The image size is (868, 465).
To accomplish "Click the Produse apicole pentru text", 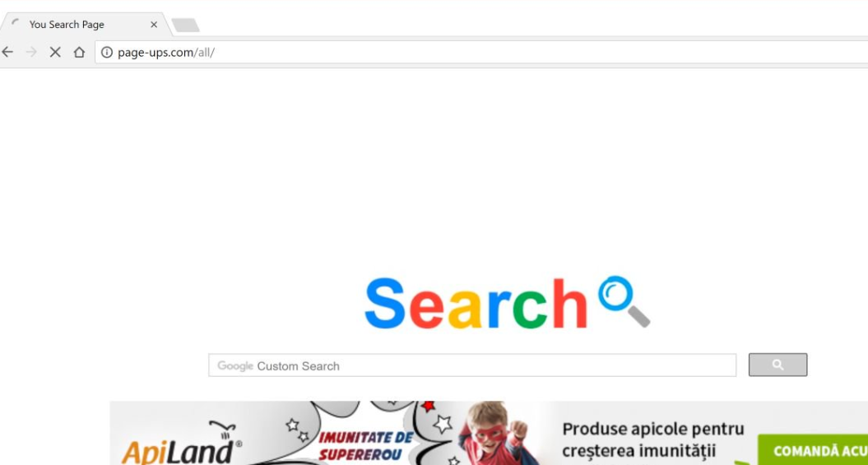I will point(653,429).
